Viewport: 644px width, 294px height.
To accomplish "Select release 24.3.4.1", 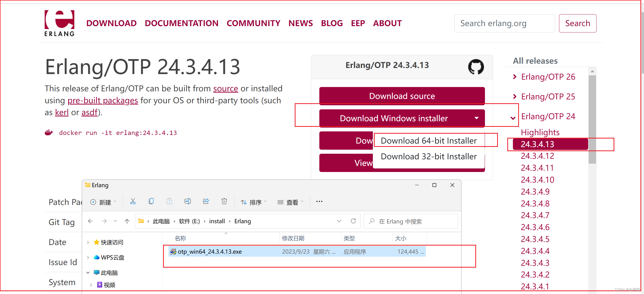I will 535,286.
